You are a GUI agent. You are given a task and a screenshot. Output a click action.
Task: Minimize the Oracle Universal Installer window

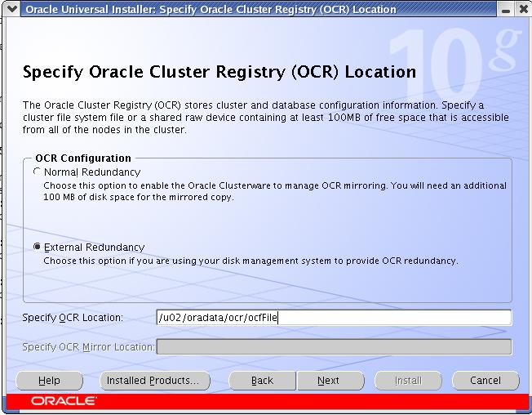coord(506,9)
